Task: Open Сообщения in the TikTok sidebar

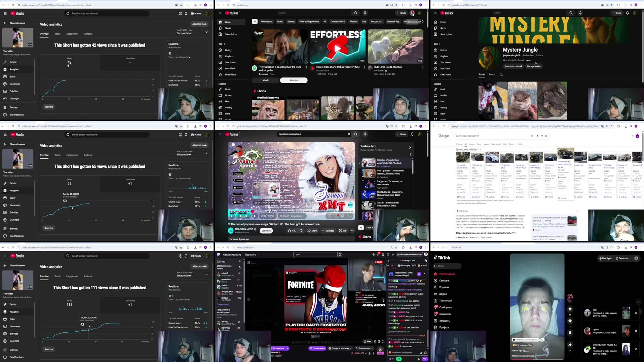Action: (446, 307)
